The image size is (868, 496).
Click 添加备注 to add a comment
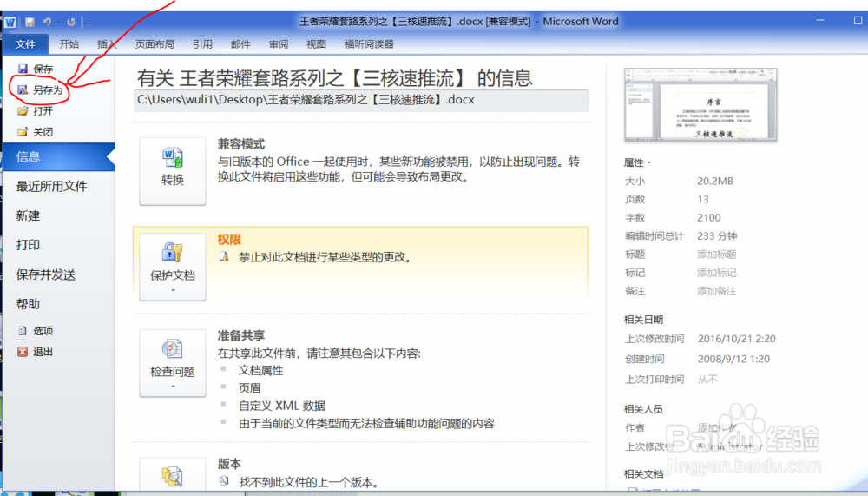pyautogui.click(x=717, y=291)
